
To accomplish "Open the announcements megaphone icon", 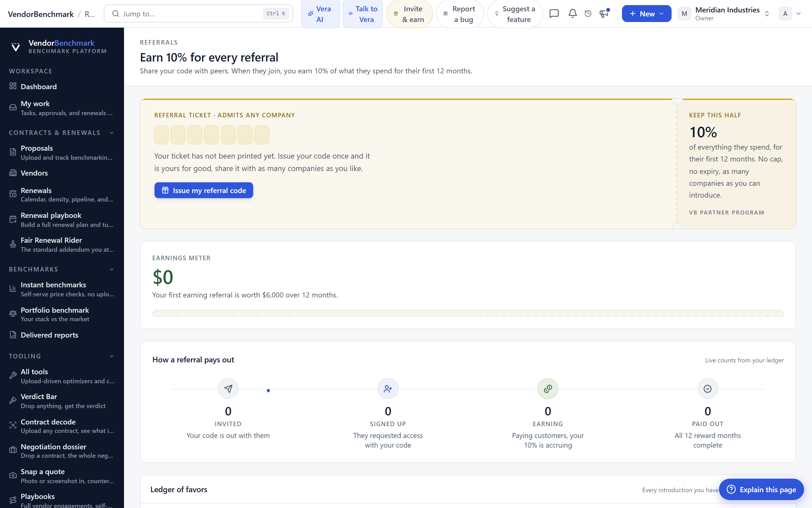I will 604,14.
